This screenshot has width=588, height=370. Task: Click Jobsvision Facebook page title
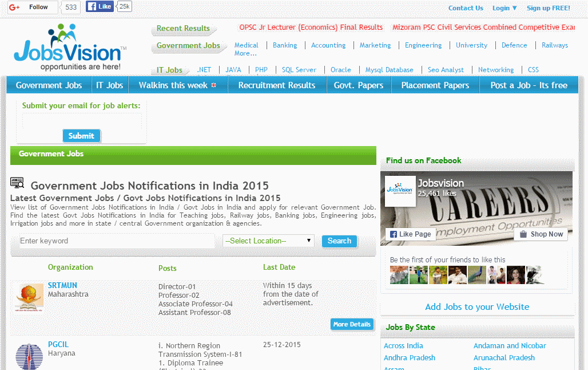[x=440, y=183]
